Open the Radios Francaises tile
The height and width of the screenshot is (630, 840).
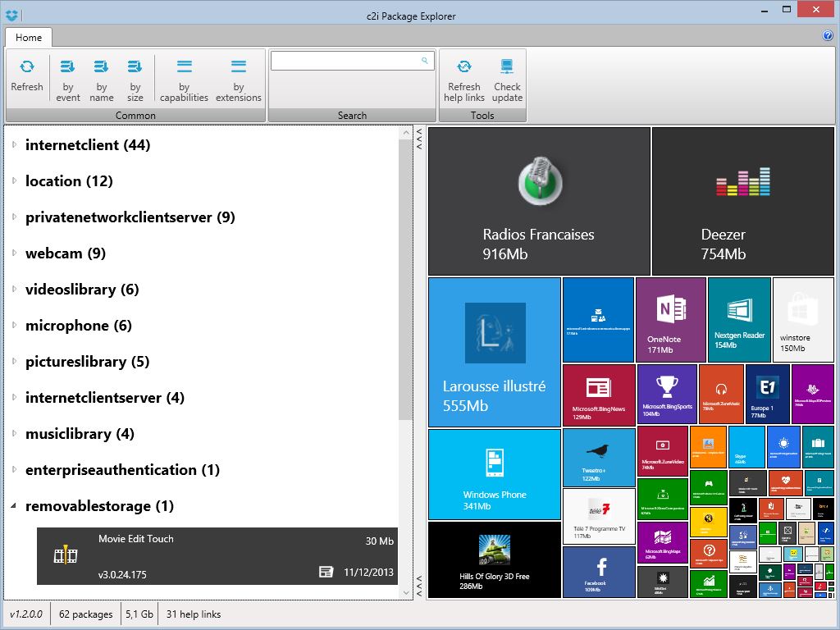[x=539, y=202]
